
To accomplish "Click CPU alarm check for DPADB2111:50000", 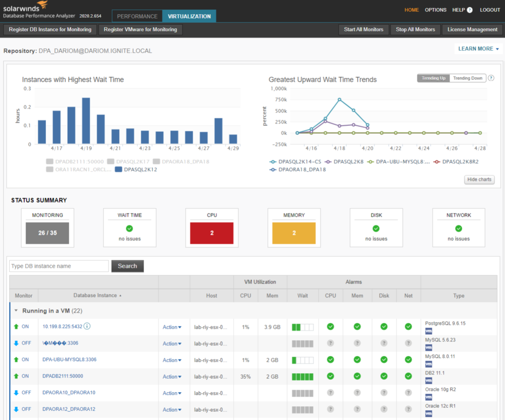I will pos(331,376).
